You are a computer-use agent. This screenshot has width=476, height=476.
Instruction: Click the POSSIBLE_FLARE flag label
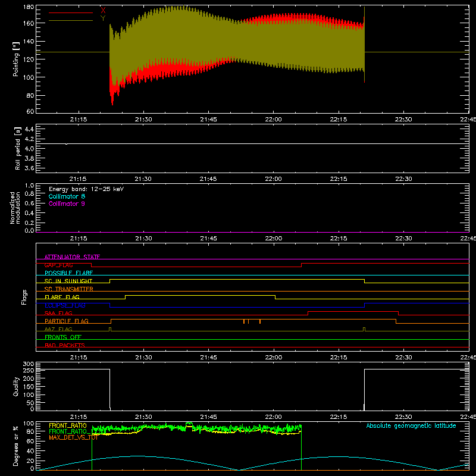coord(68,273)
